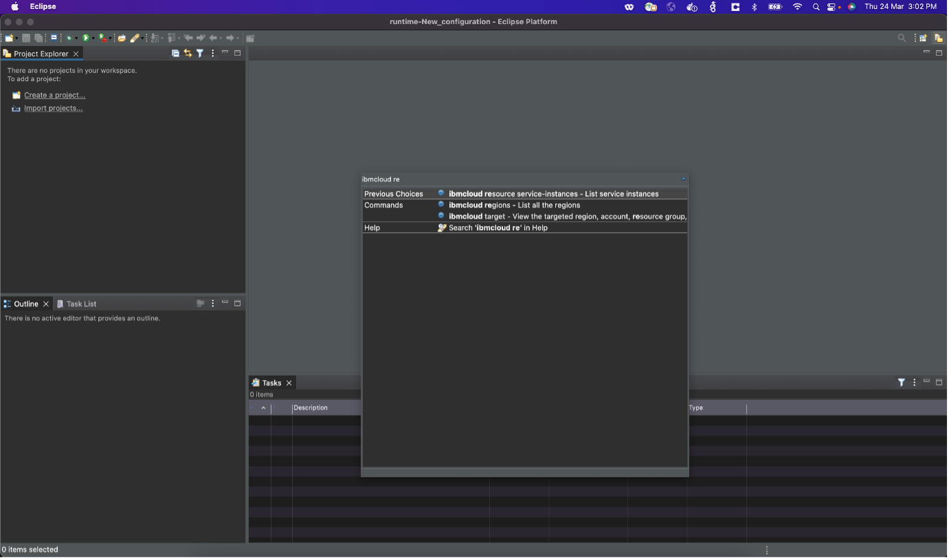Image resolution: width=949 pixels, height=560 pixels.
Task: Select ibmcloud regions command entry
Action: click(x=514, y=205)
